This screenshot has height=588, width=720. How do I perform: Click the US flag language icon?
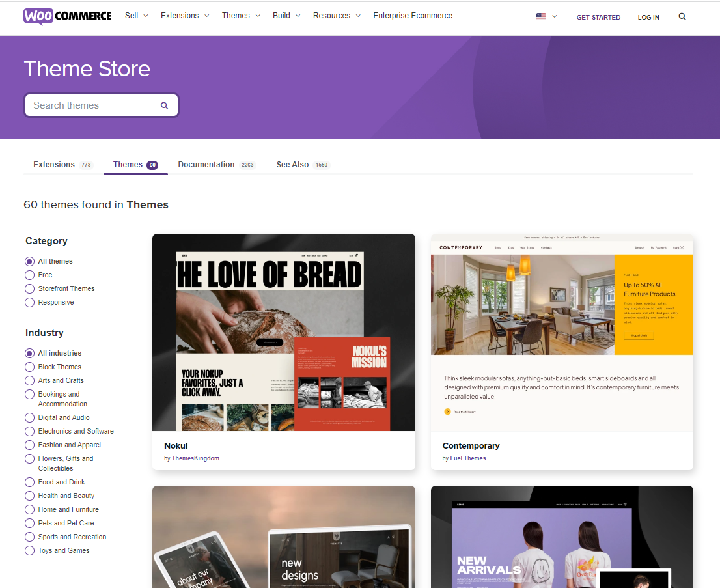[542, 16]
